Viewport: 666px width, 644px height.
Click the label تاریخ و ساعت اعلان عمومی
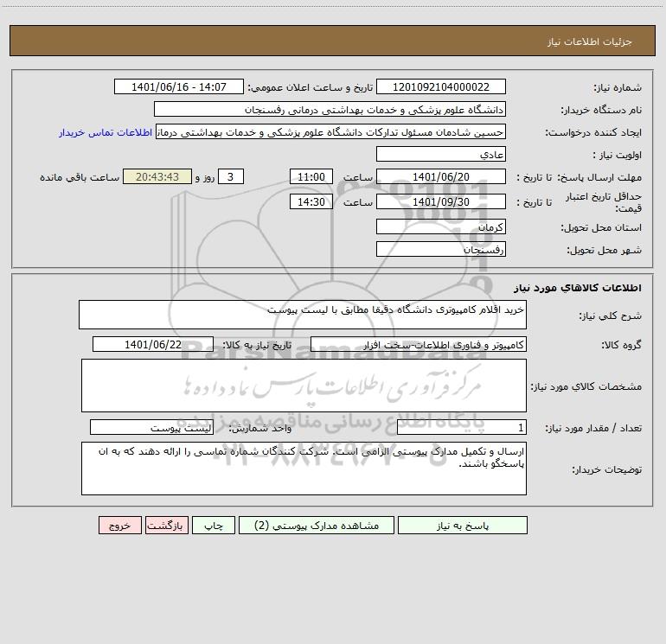coord(311,88)
